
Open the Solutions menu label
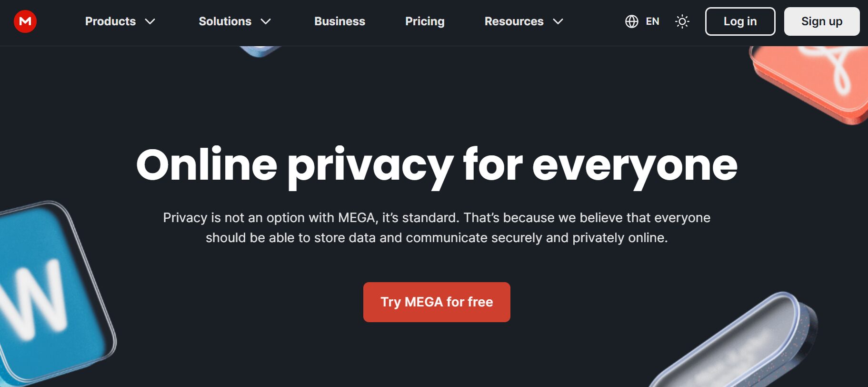[x=225, y=21]
